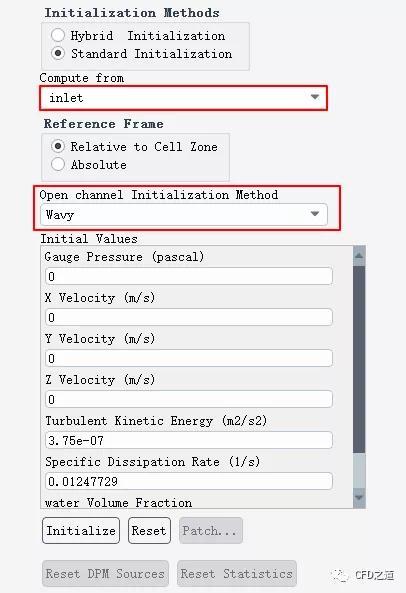Viewport: 406px width, 593px height.
Task: Open the Compute from dropdown
Action: (x=183, y=98)
